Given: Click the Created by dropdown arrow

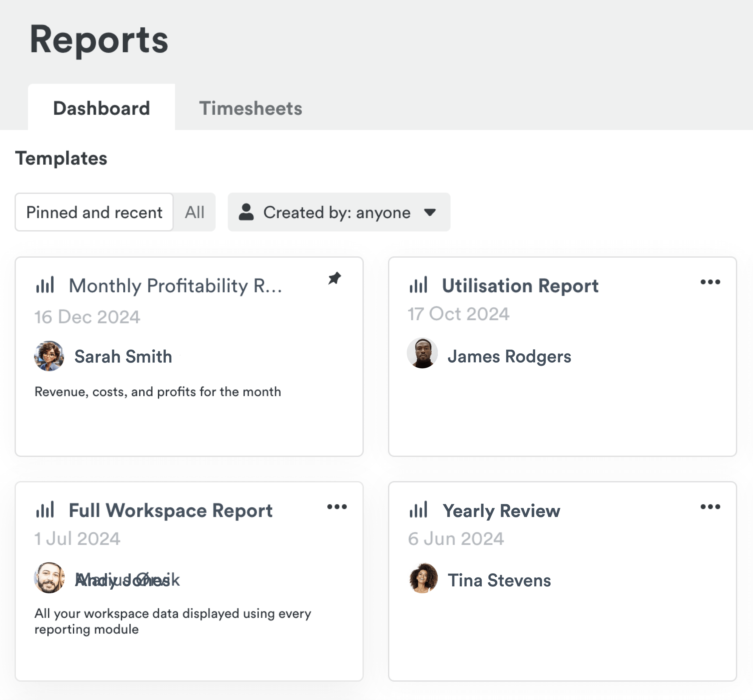Looking at the screenshot, I should (x=430, y=212).
